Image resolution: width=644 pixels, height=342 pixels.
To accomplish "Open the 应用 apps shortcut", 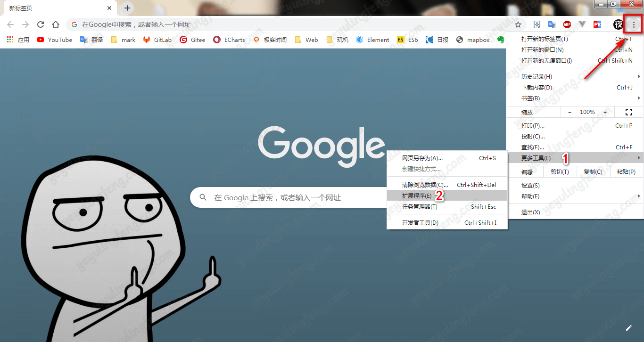I will coord(18,40).
